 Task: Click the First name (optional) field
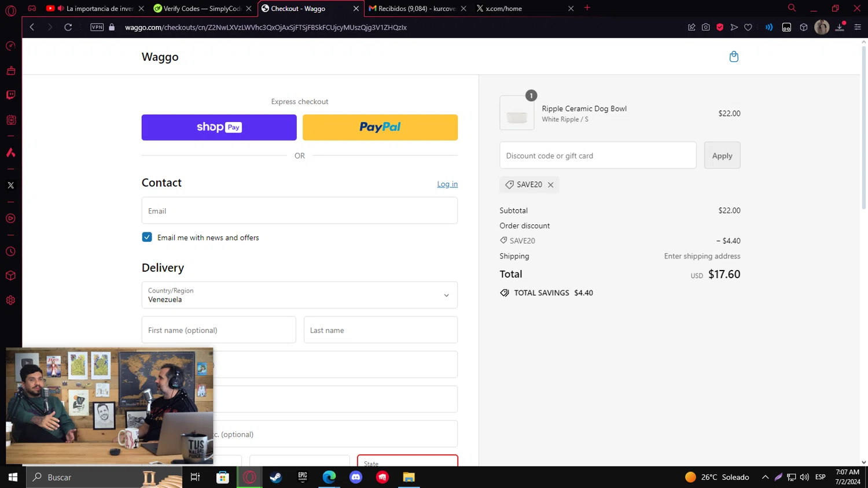[x=219, y=330]
